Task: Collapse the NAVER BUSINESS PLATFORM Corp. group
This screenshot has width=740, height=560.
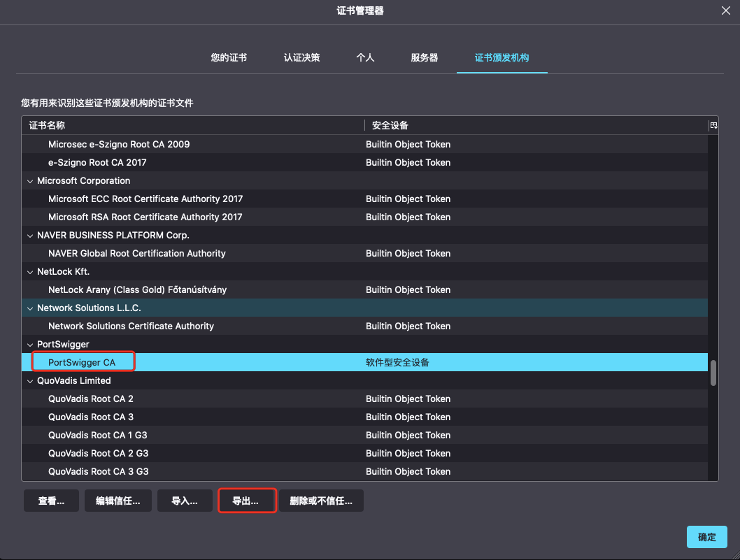Action: (30, 236)
